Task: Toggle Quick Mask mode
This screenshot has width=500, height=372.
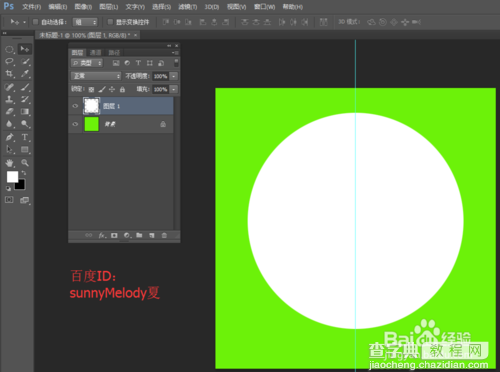Action: click(x=9, y=200)
